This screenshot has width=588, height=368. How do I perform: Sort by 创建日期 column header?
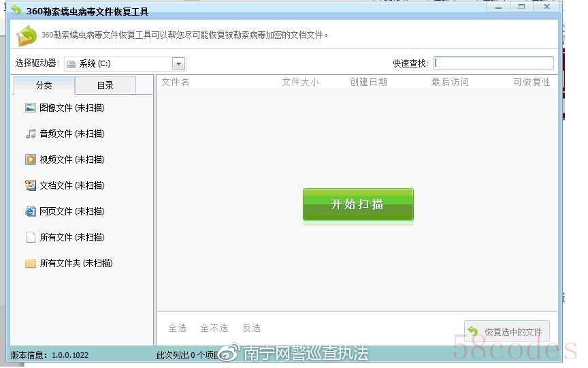tap(368, 82)
